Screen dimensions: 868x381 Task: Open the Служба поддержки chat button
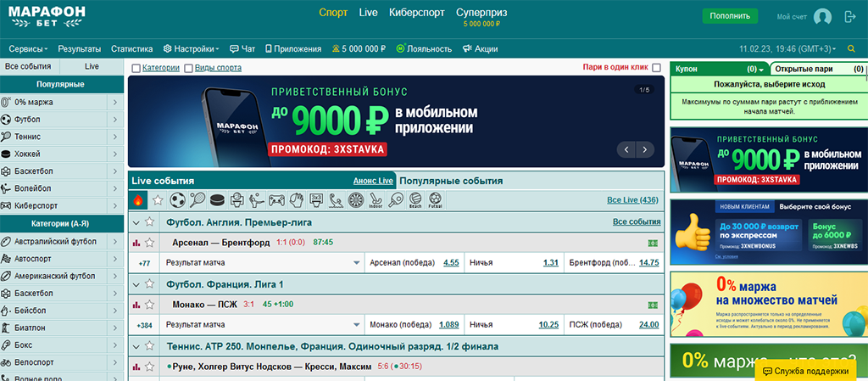click(x=805, y=371)
